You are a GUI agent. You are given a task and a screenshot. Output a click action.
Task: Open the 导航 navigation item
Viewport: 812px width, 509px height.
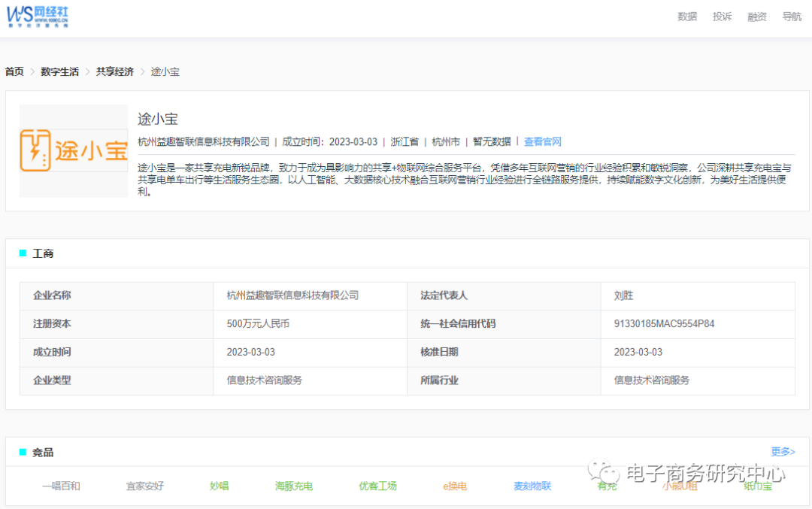792,16
